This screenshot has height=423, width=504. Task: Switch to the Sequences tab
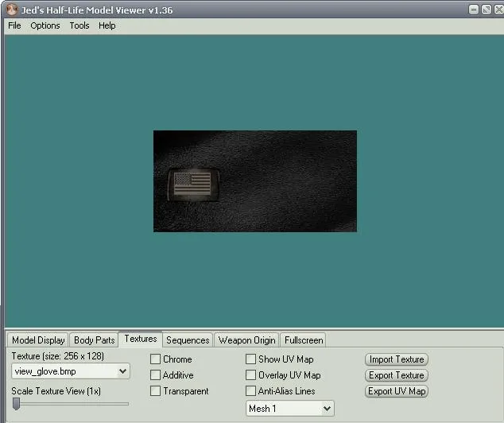[x=188, y=340]
